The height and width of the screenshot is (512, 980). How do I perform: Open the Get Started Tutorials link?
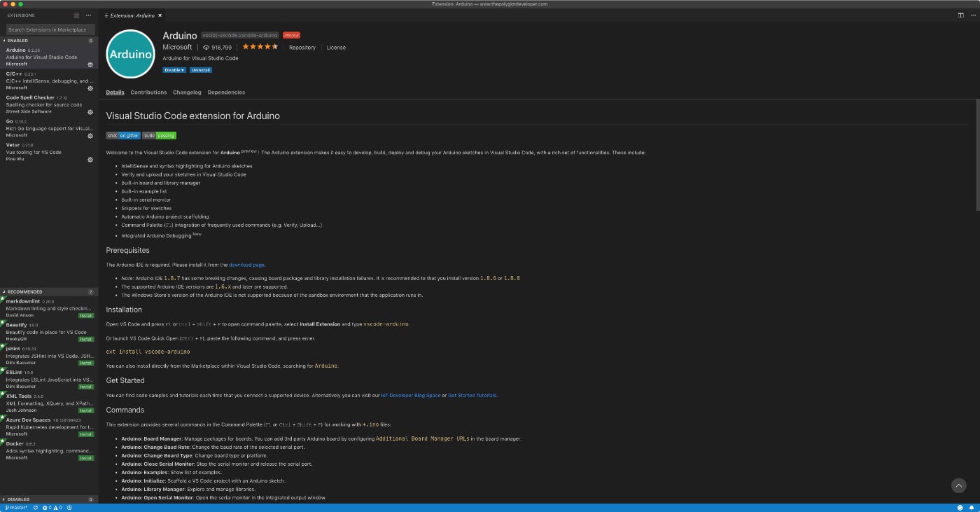pos(472,395)
